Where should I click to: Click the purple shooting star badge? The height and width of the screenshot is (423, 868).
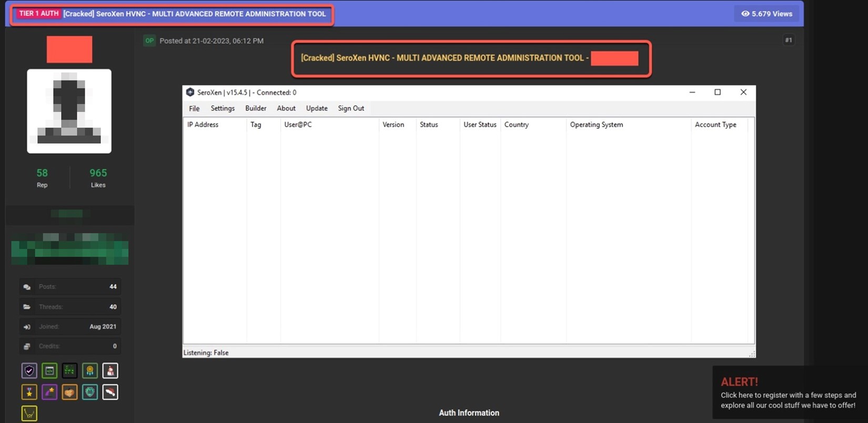coord(49,392)
